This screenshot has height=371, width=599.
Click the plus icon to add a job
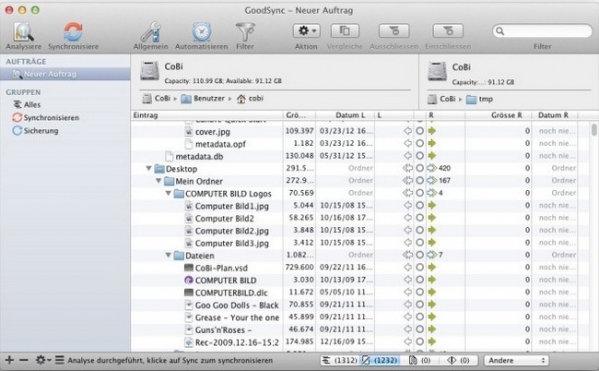[10, 360]
